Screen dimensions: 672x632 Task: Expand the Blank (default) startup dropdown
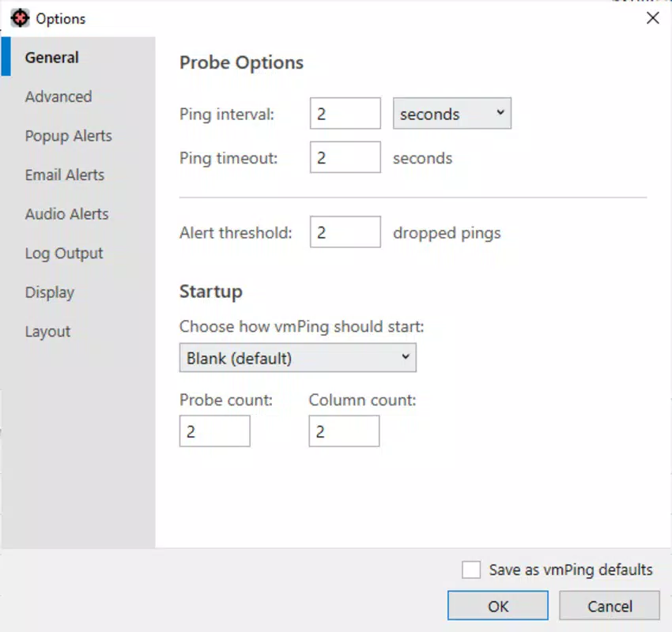point(298,358)
